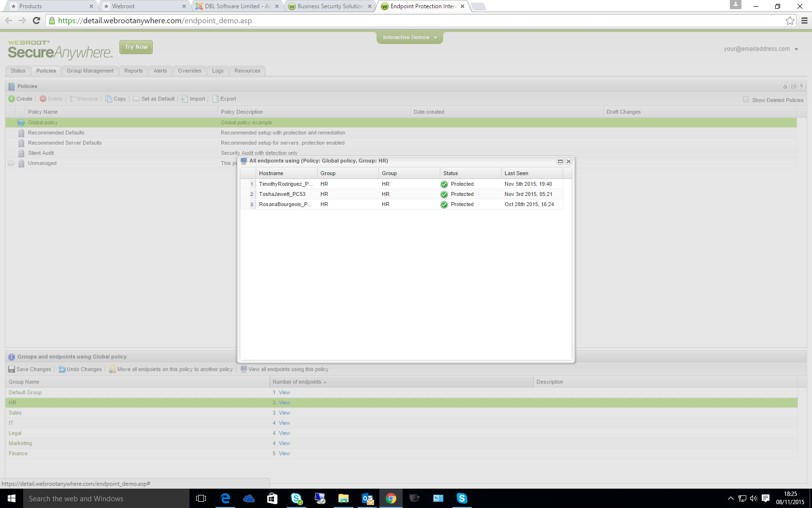Click the Undo Changes arrow icon
This screenshot has width=812, height=508.
[x=62, y=369]
